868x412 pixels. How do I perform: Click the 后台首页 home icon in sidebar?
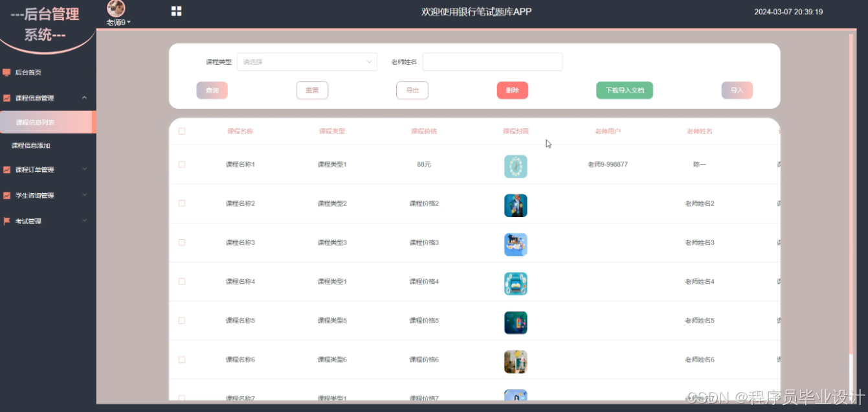[8, 72]
